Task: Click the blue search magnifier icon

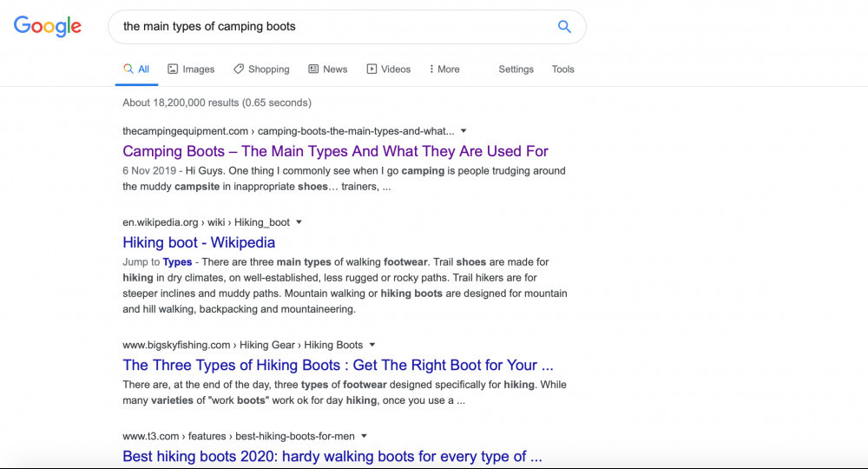Action: coord(564,27)
